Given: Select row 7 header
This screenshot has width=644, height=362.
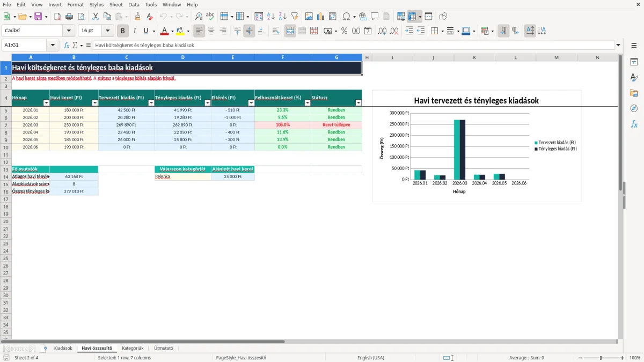Looking at the screenshot, I should [5, 124].
